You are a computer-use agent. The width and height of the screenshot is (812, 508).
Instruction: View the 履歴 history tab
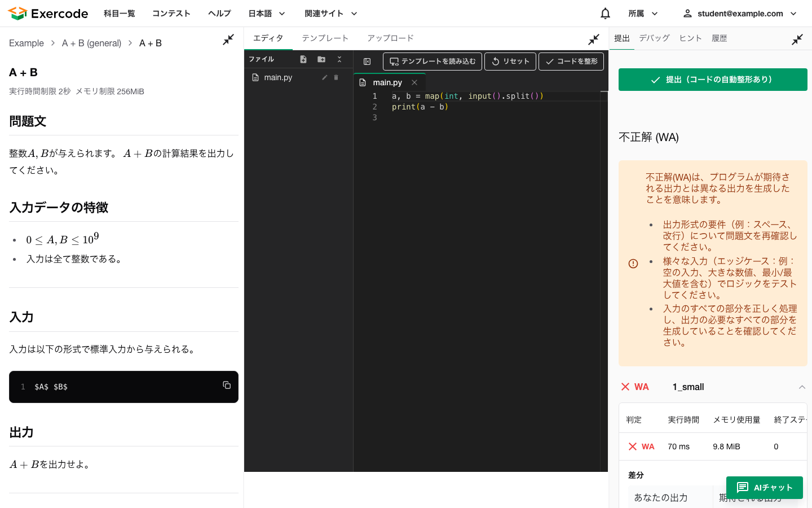tap(720, 38)
